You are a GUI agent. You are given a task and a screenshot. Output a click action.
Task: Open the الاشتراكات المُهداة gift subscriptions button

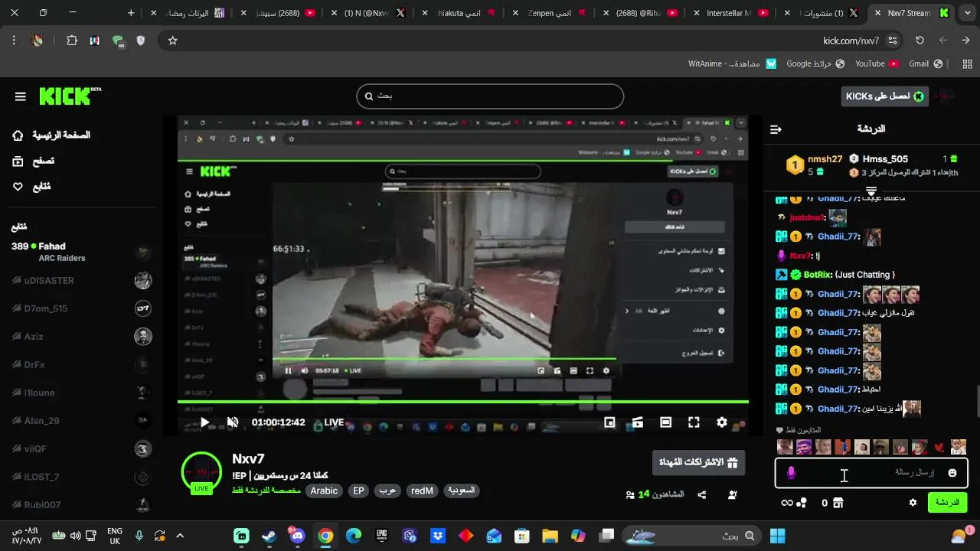point(698,463)
